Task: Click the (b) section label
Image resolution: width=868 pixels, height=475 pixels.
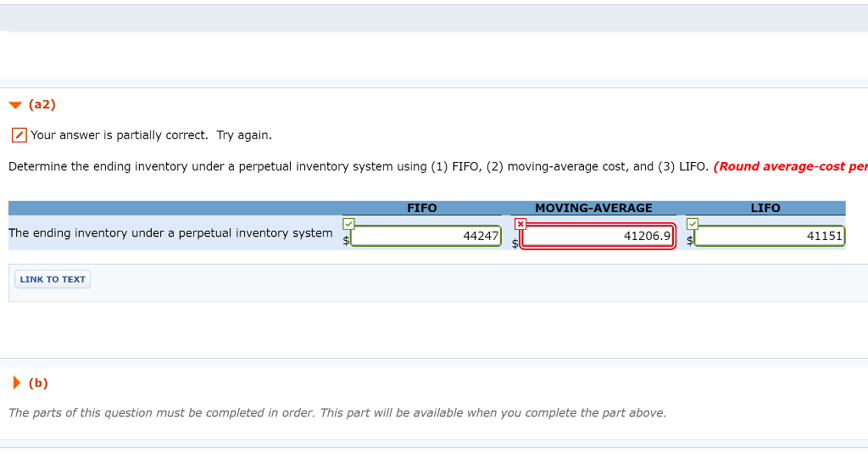Action: point(38,383)
